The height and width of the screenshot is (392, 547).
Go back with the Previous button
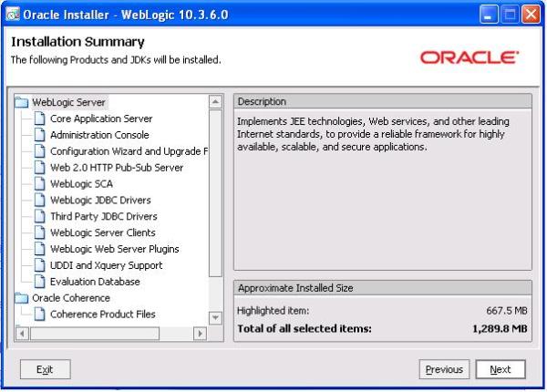[x=444, y=369]
